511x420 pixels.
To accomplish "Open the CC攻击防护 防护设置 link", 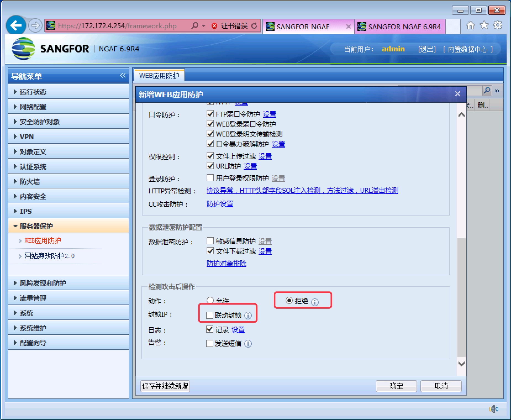I will [220, 204].
